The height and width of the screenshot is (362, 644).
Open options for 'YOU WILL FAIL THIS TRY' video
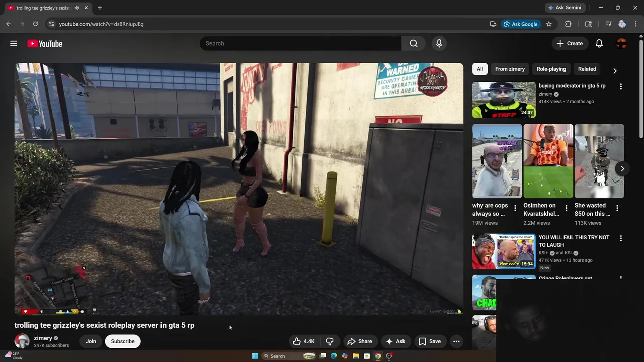[x=621, y=238]
